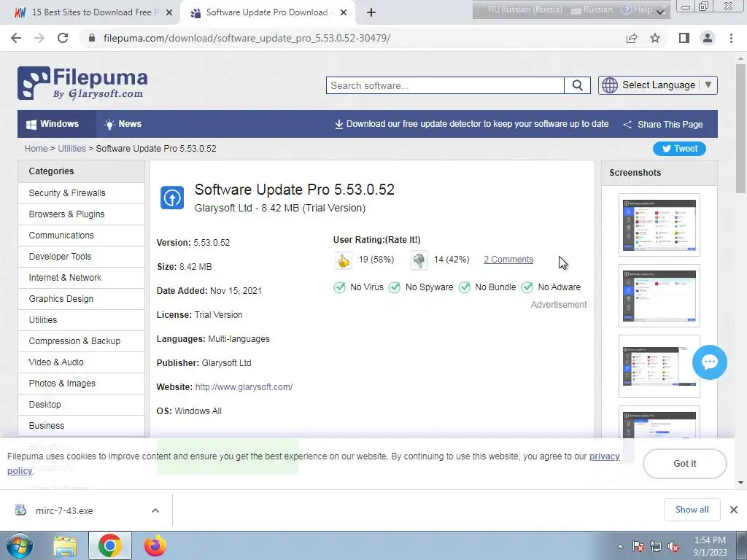Click the thumbs down rating icon
Viewport: 747px width, 560px height.
[x=419, y=260]
